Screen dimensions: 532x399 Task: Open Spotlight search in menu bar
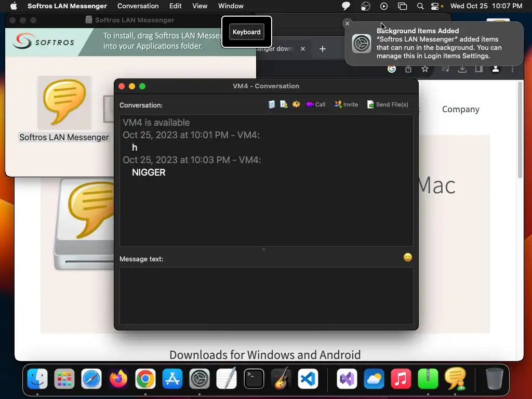coord(420,6)
